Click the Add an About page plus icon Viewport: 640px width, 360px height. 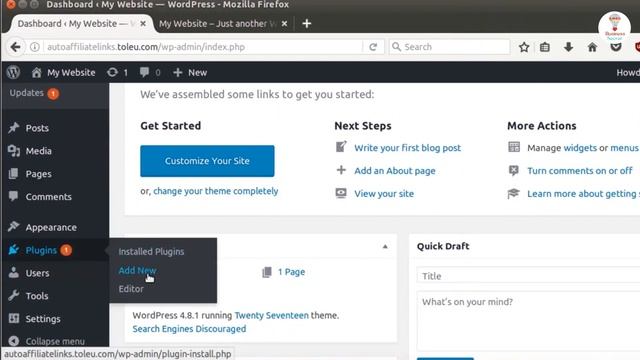[341, 170]
